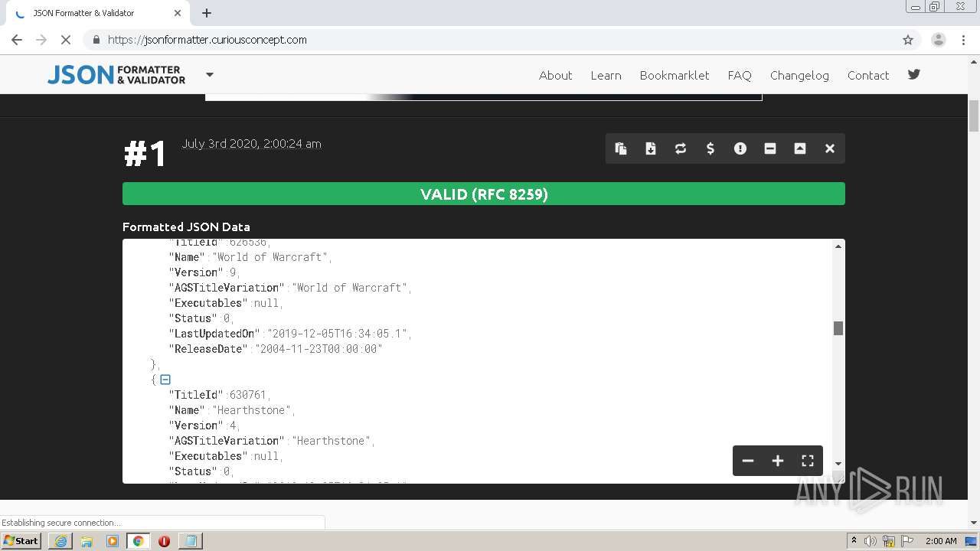
Task: Go back to the previous page
Action: pyautogui.click(x=17, y=40)
